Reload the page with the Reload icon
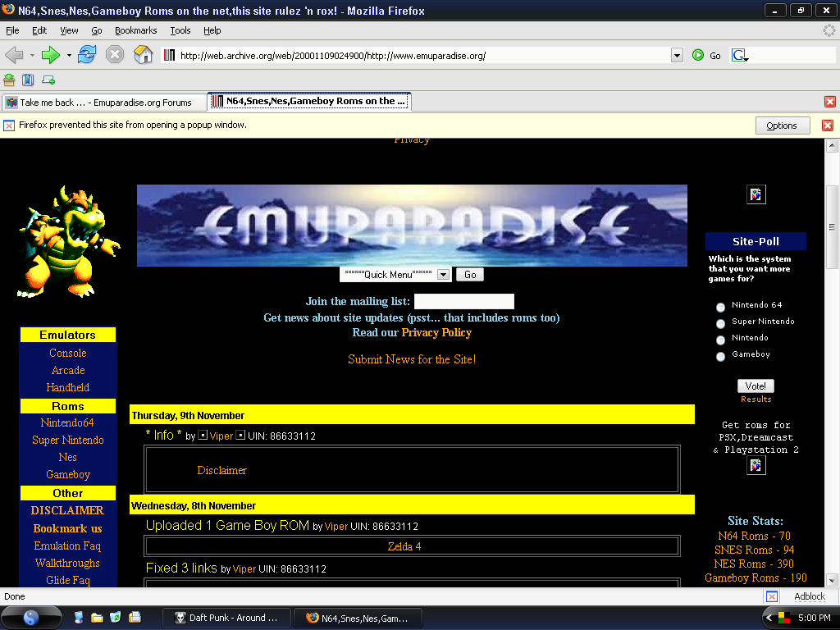The image size is (840, 630). pos(87,55)
